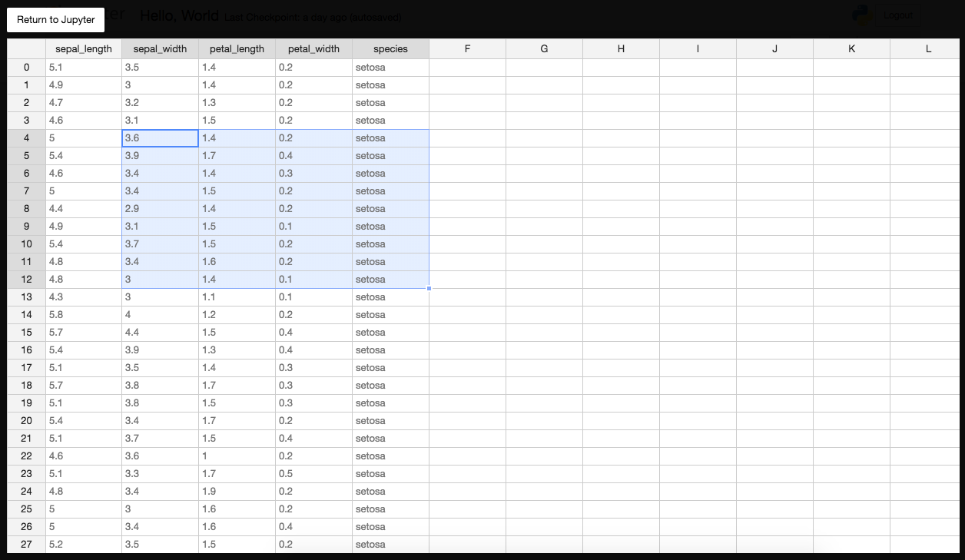Click sepal_length cell 5.1 in row 0
Viewport: 965px width, 560px height.
pyautogui.click(x=84, y=68)
